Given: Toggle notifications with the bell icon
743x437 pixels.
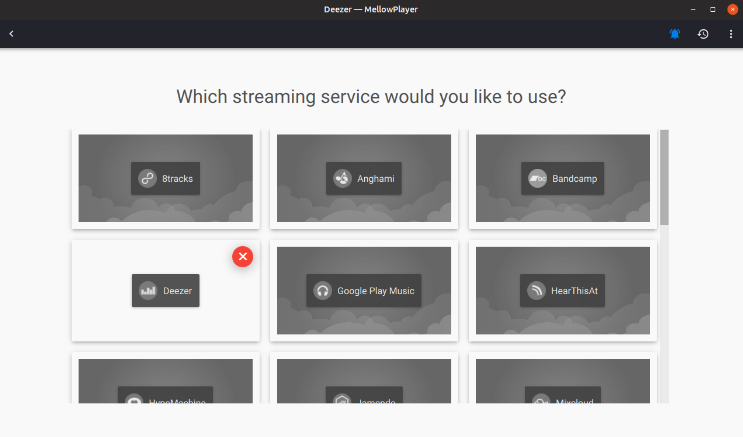Looking at the screenshot, I should point(675,34).
